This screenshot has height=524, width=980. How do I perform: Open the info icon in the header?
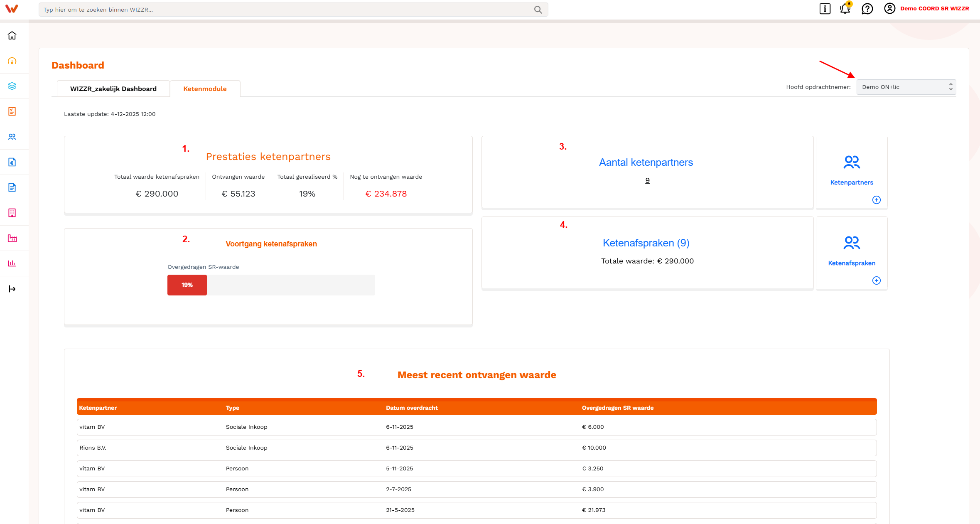tap(825, 9)
